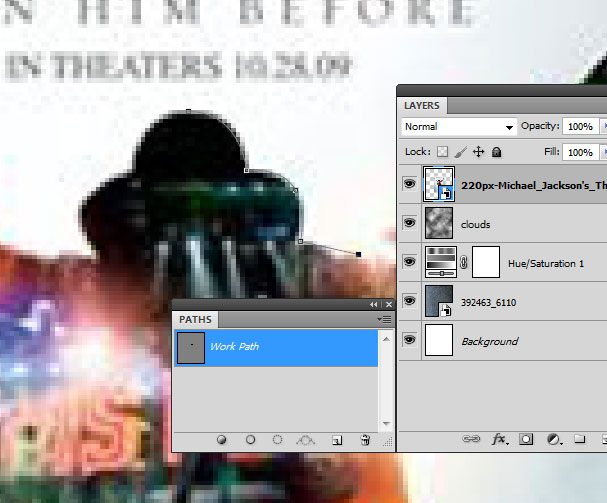This screenshot has width=607, height=503.
Task: Select the clouds layer name
Action: tap(475, 225)
